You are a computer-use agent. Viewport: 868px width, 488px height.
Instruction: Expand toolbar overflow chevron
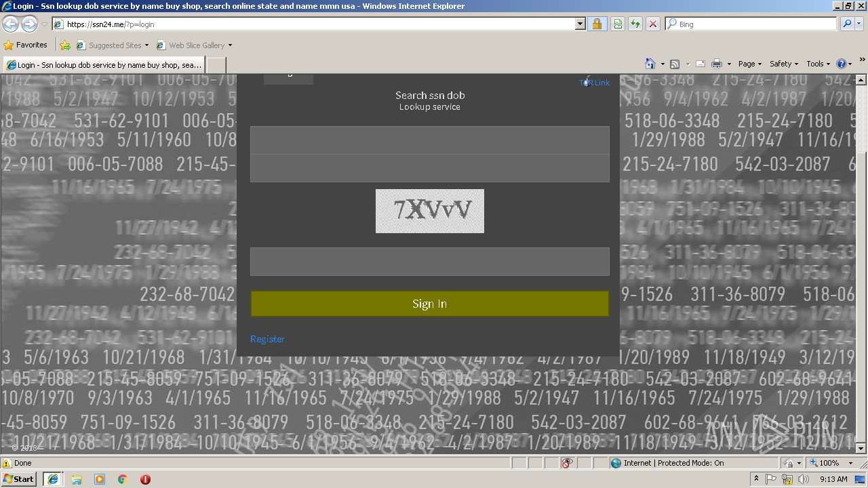[863, 60]
